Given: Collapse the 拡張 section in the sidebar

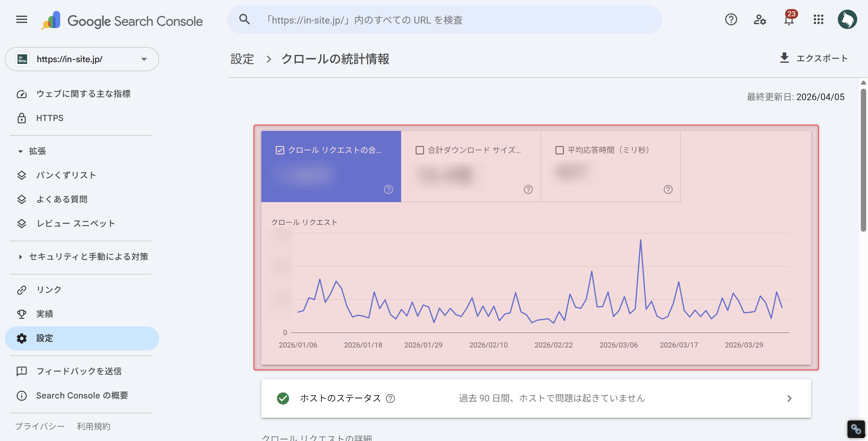Looking at the screenshot, I should point(20,151).
